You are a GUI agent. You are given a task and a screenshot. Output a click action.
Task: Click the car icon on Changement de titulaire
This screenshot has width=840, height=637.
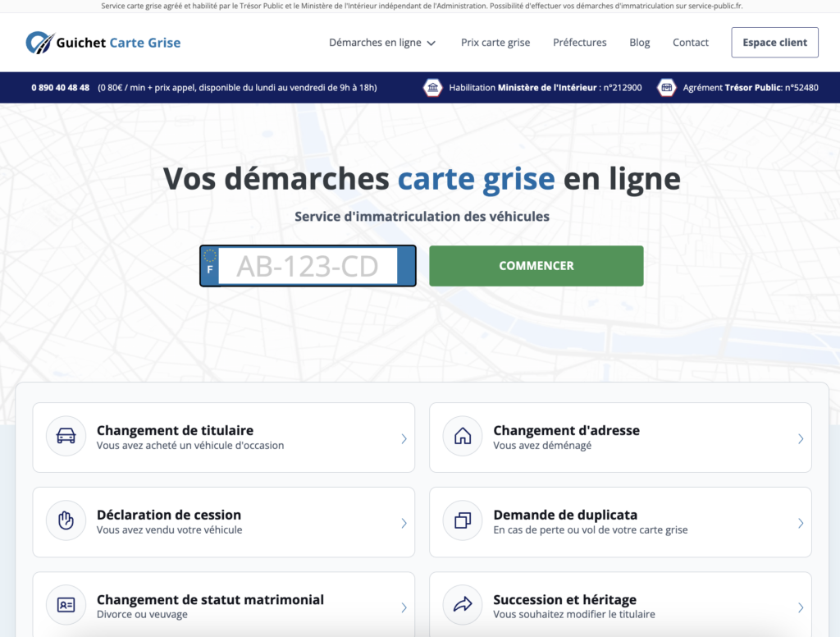click(x=66, y=436)
